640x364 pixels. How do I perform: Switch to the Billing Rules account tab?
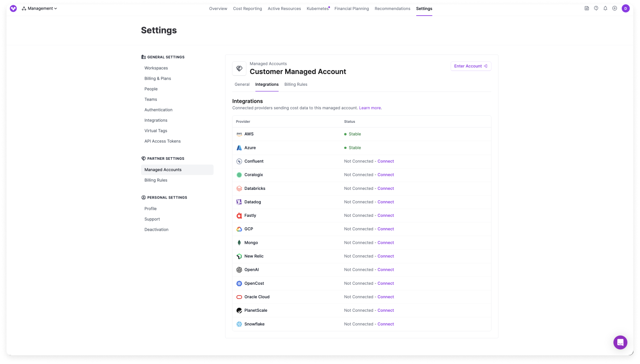point(296,84)
